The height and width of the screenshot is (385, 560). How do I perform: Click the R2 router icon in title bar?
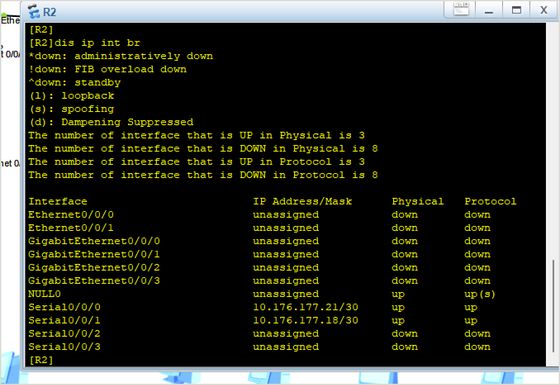coord(34,11)
